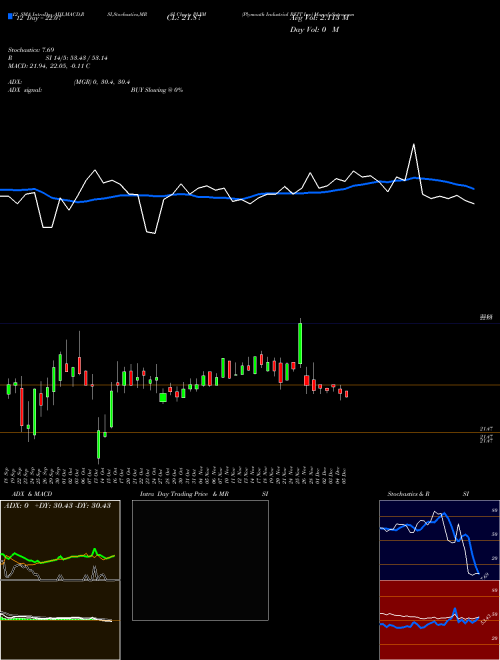Select the 'CL: 21.87' close price text
Viewport: 500px width, 660px height.
click(x=184, y=18)
